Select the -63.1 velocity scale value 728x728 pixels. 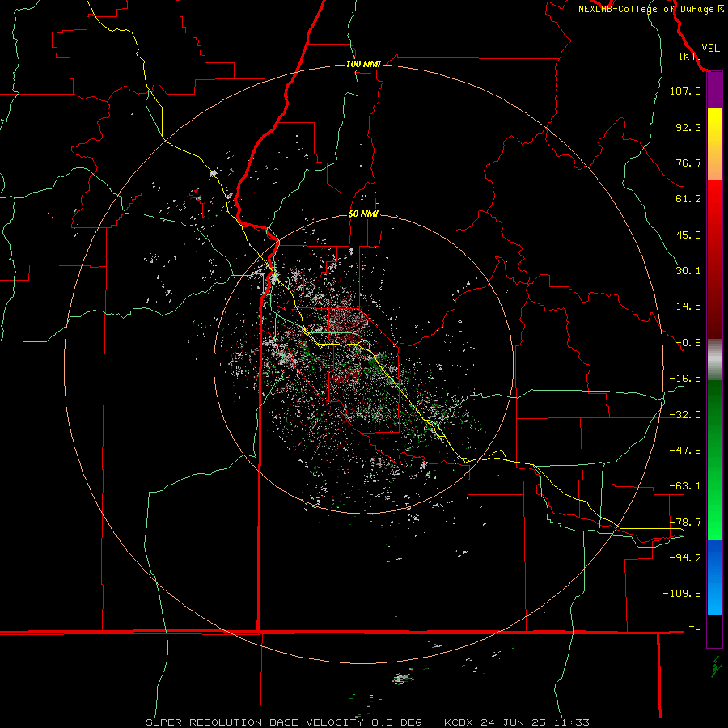(x=685, y=486)
